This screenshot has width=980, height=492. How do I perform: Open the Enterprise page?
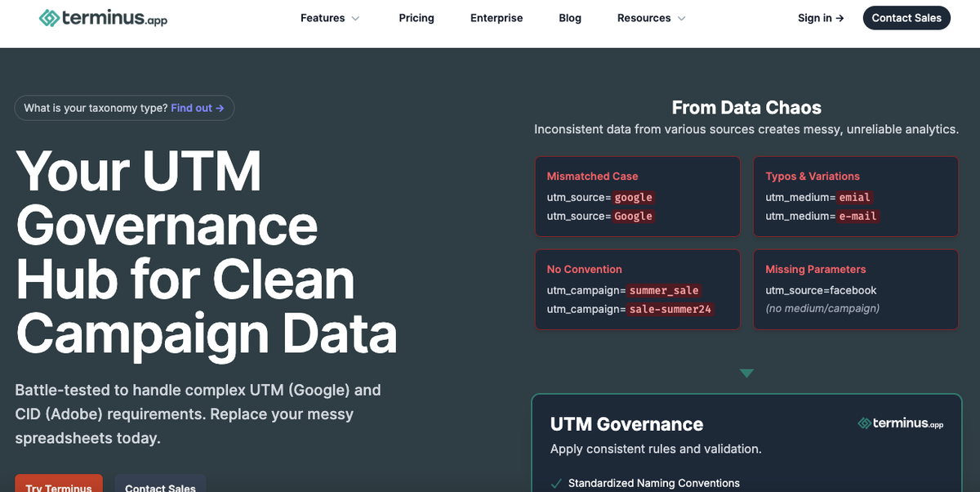click(497, 18)
